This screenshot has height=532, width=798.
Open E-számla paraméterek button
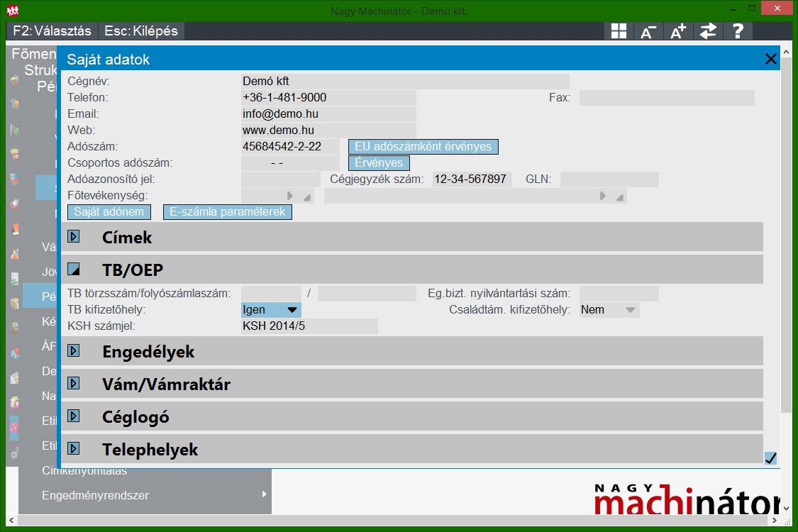click(228, 212)
